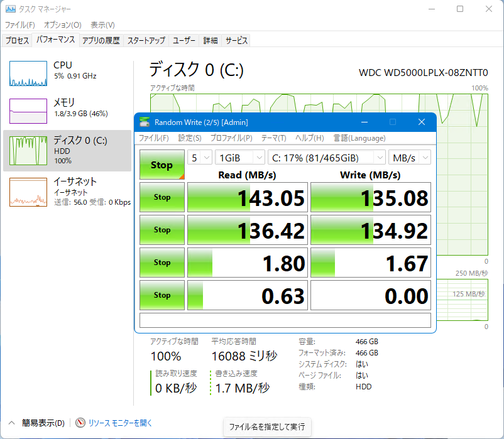This screenshot has width=504, height=439.
Task: Open CrystalDiskMark 言語(Language) menu
Action: (359, 138)
